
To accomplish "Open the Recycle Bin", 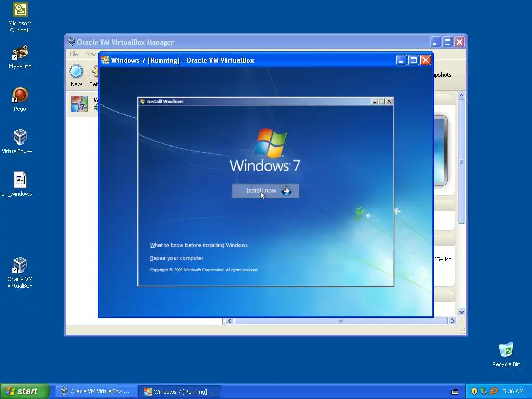I will point(506,354).
